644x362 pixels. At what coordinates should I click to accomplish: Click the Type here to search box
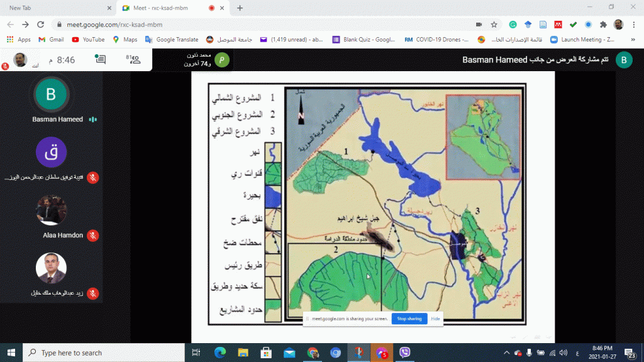click(104, 353)
